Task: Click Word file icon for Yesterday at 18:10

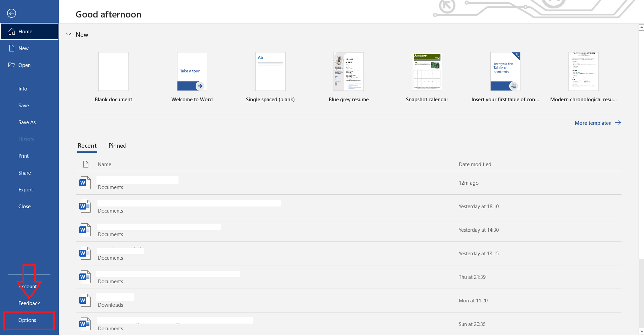Action: click(85, 206)
